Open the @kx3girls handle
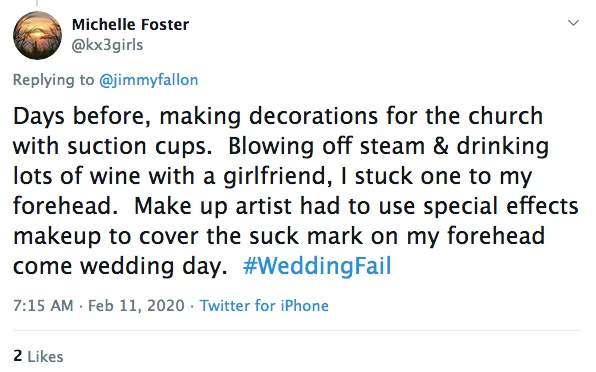The width and height of the screenshot is (596, 372). (107, 45)
